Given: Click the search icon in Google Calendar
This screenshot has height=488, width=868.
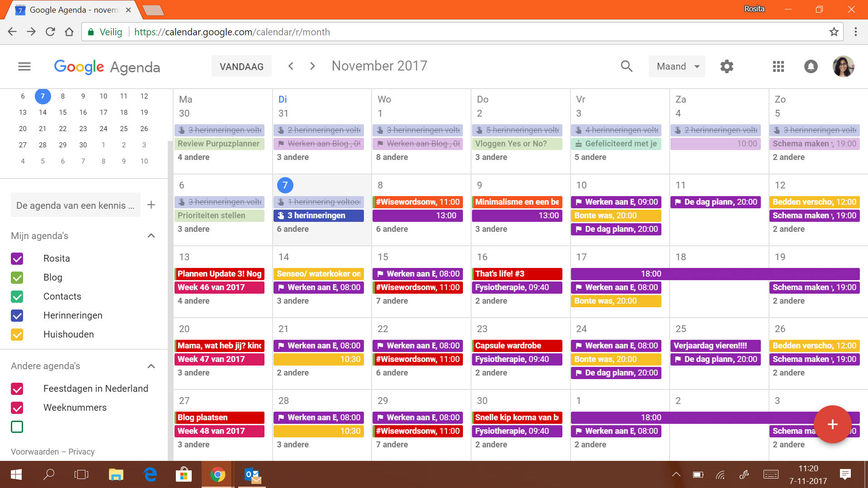Looking at the screenshot, I should pos(627,66).
